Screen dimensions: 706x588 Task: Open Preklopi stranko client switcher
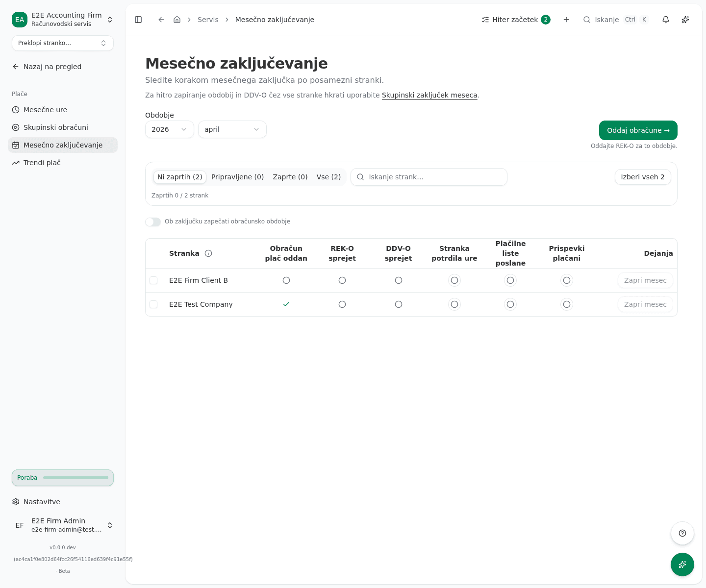tap(63, 43)
